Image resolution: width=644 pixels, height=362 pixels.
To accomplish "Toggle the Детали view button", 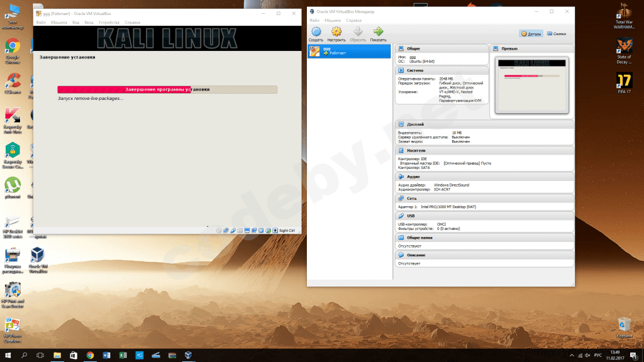I will [x=531, y=34].
